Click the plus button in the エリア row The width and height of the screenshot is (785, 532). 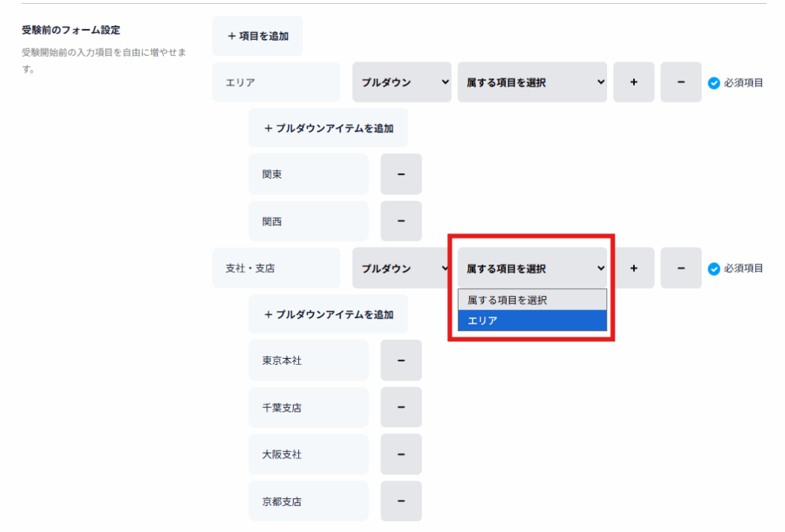[x=633, y=82]
